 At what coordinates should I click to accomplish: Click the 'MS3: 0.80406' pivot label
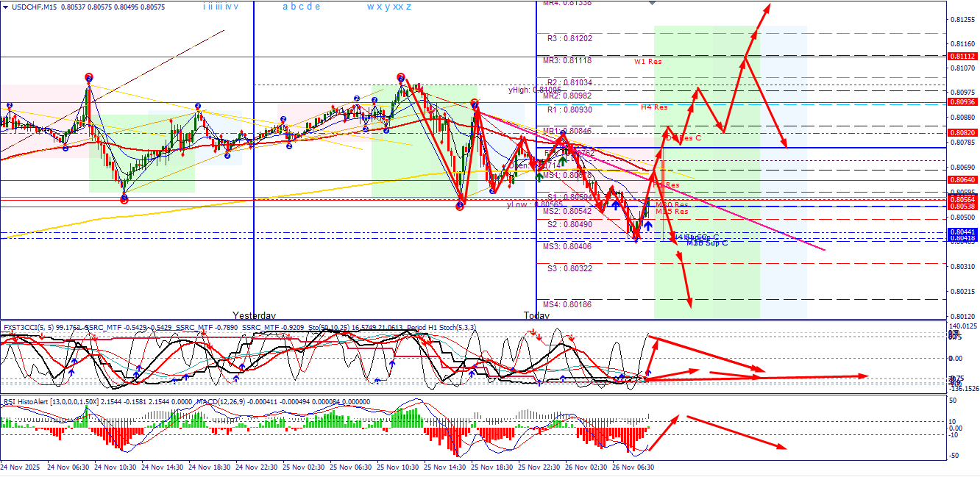click(x=567, y=246)
